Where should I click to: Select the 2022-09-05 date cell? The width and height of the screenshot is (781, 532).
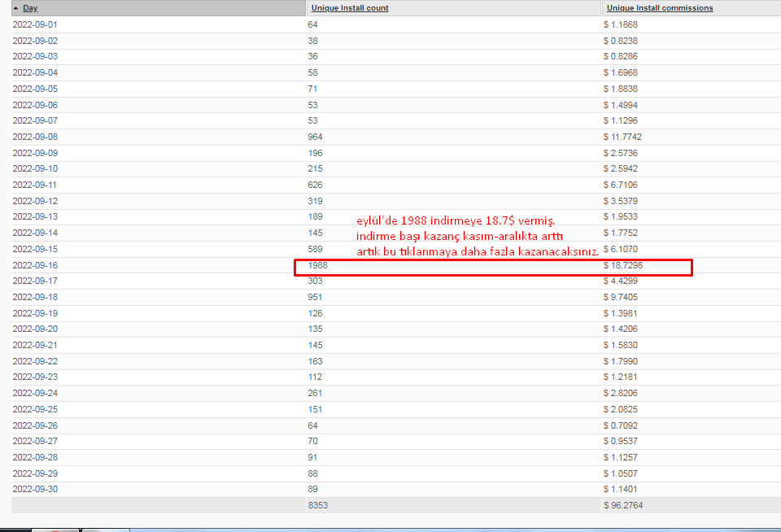click(x=35, y=89)
